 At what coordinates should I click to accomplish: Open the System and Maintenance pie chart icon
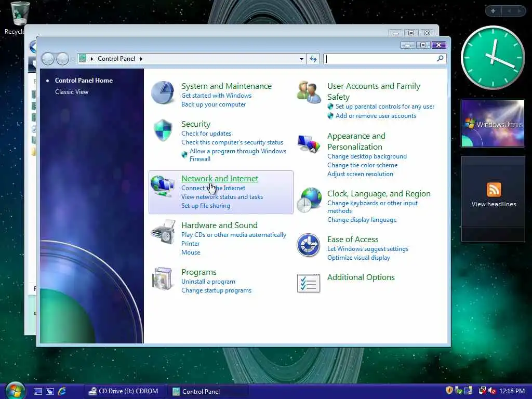(x=163, y=92)
